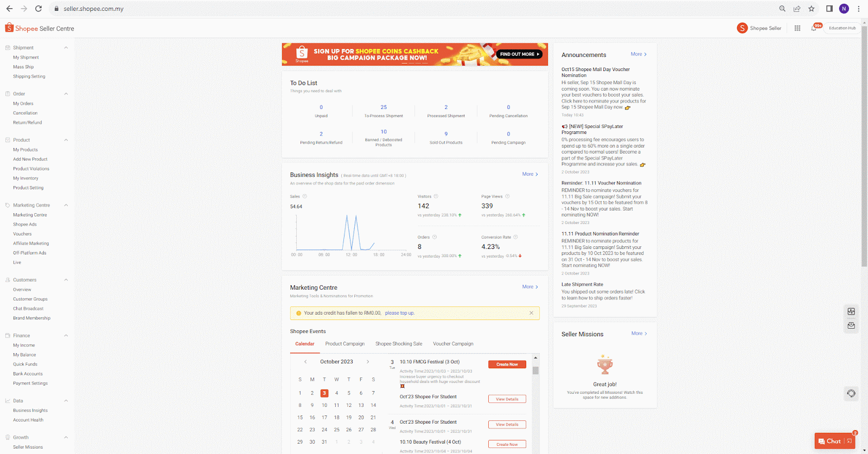Open the Chrome three-dot menu
868x454 pixels.
859,9
